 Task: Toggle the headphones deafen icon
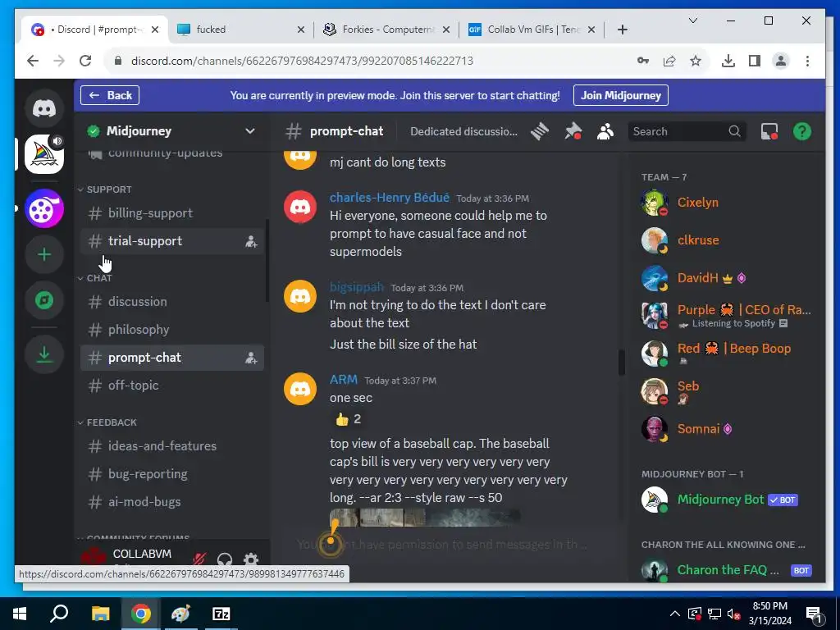[225, 559]
